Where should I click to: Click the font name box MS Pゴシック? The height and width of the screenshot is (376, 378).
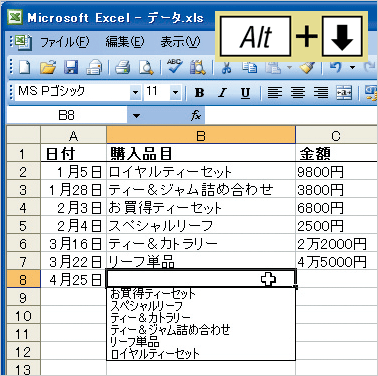pos(73,92)
